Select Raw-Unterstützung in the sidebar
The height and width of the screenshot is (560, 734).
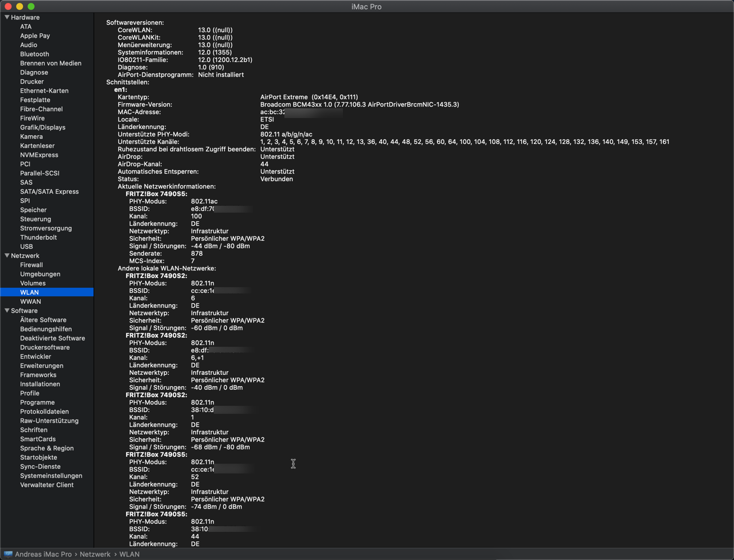[x=49, y=421]
